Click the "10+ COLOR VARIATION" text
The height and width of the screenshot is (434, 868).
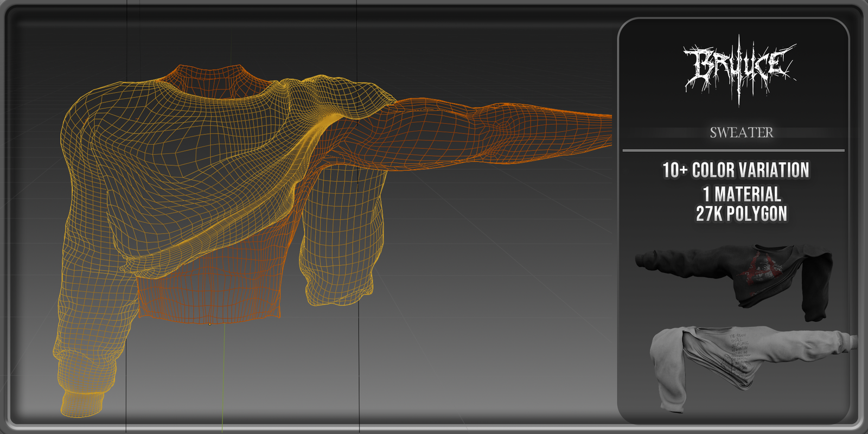click(x=736, y=170)
